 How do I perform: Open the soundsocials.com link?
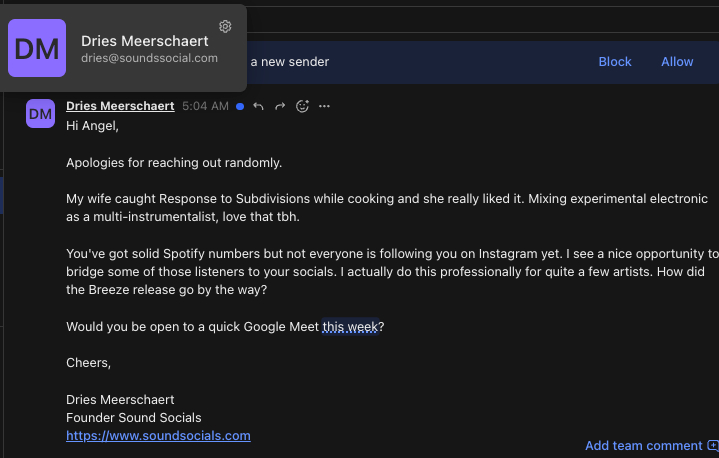coord(158,436)
